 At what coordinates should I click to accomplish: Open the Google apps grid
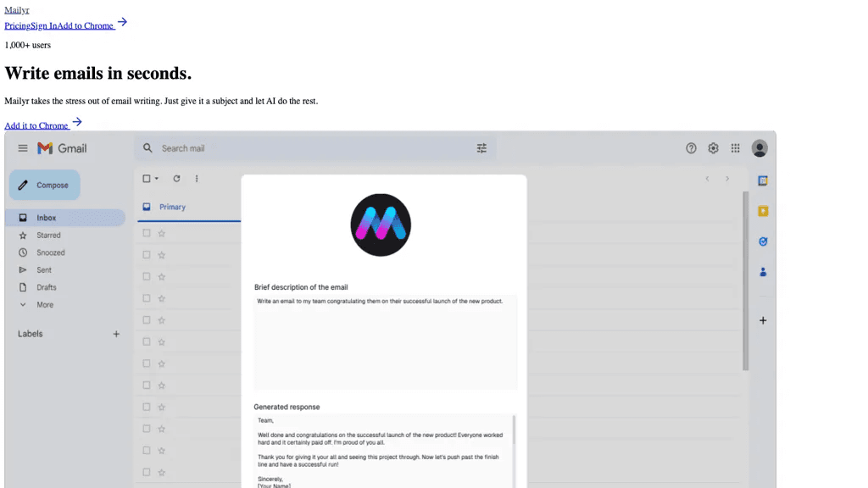[735, 148]
